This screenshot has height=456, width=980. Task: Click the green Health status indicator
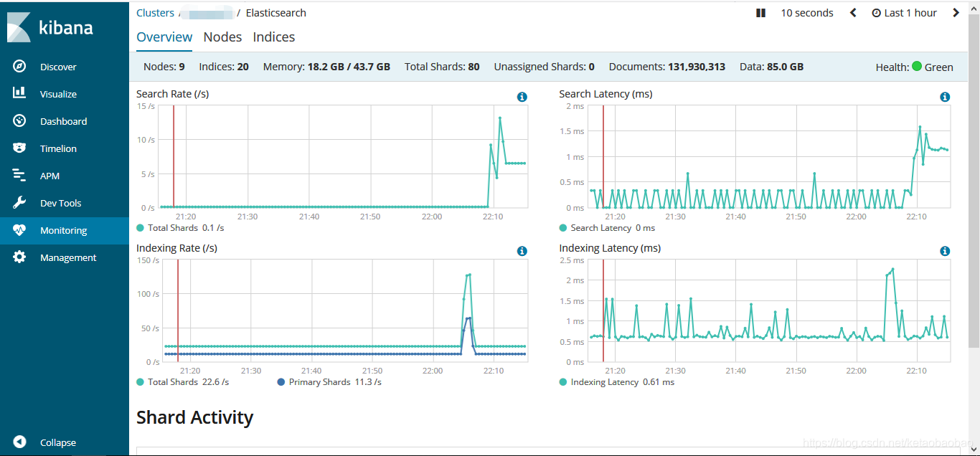pos(917,67)
